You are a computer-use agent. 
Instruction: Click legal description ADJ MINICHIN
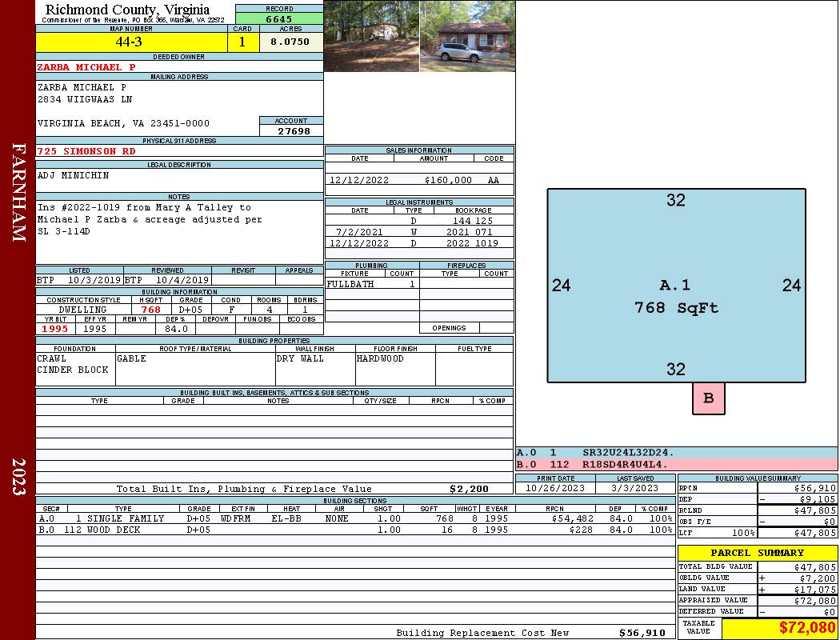[x=73, y=175]
